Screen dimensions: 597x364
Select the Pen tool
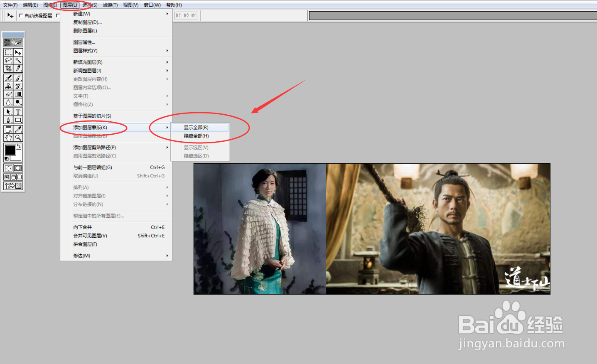point(8,120)
